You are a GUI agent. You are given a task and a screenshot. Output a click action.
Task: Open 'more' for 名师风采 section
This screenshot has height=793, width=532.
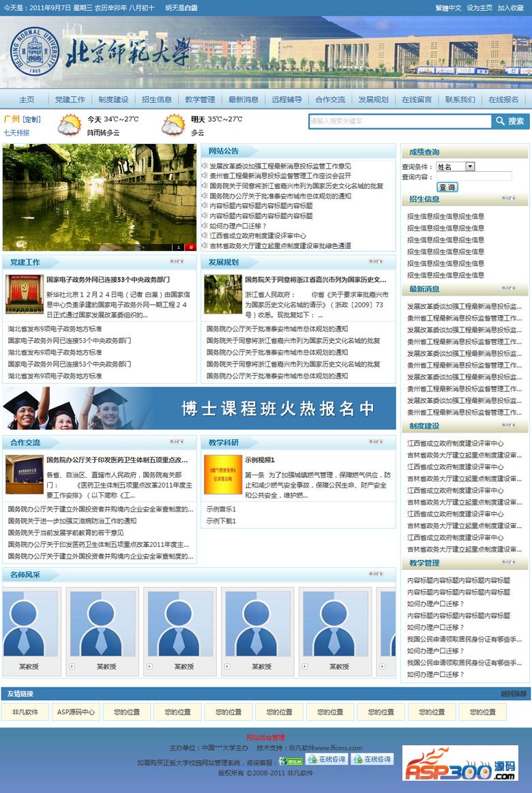point(376,574)
